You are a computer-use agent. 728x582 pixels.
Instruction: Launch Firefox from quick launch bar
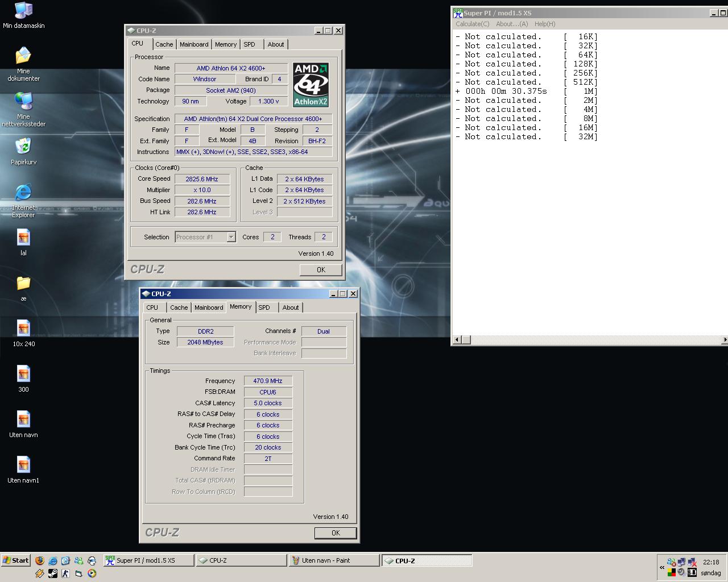click(x=39, y=560)
